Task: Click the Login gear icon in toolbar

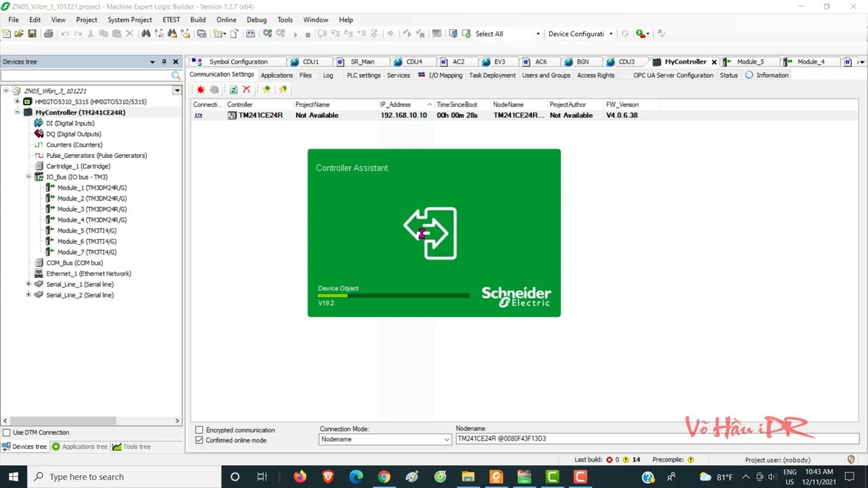Action: [x=267, y=33]
